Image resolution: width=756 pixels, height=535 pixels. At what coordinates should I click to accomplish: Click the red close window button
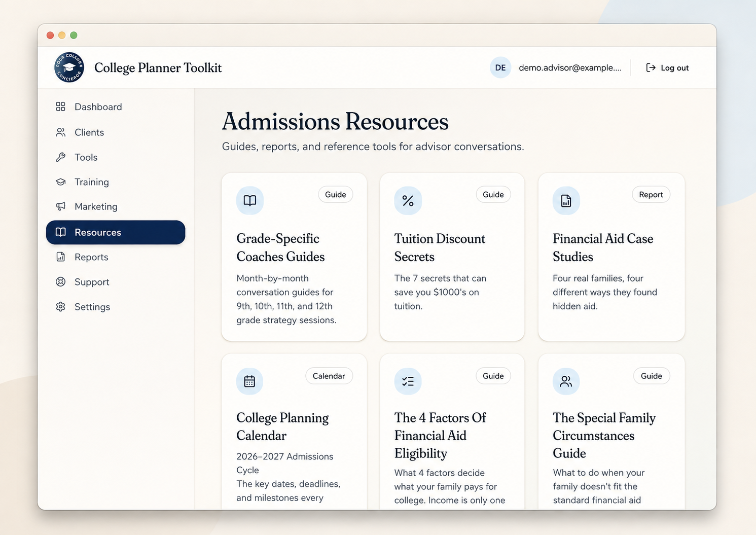click(50, 35)
